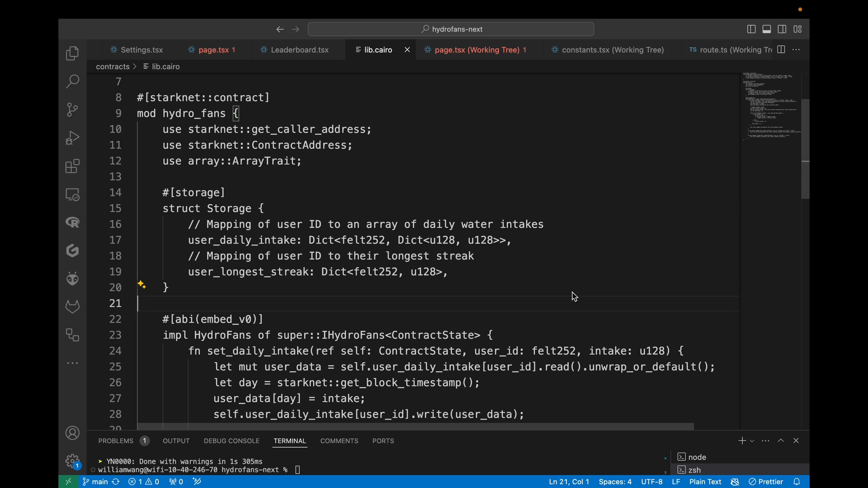The image size is (868, 488).
Task: Select file encoding UTF-8
Action: tap(652, 482)
